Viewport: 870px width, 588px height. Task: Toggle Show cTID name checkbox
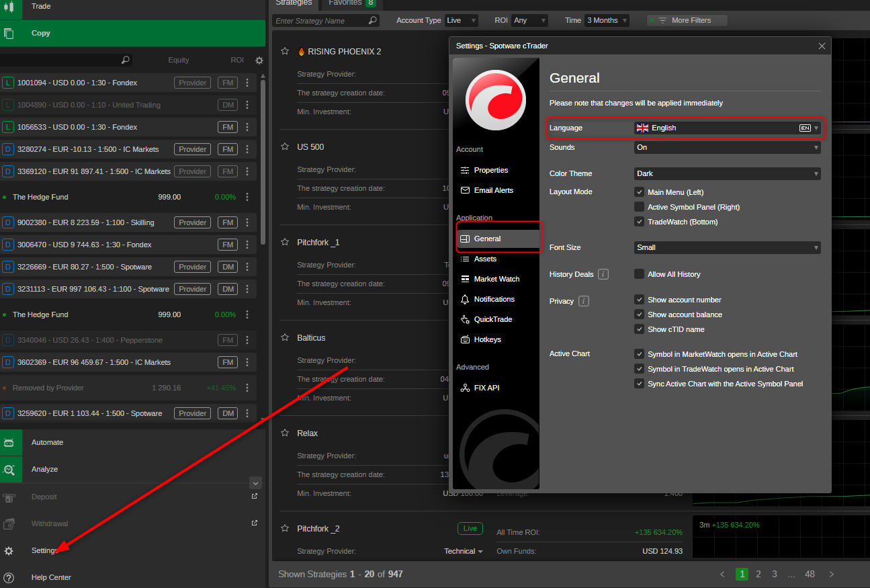coord(640,329)
